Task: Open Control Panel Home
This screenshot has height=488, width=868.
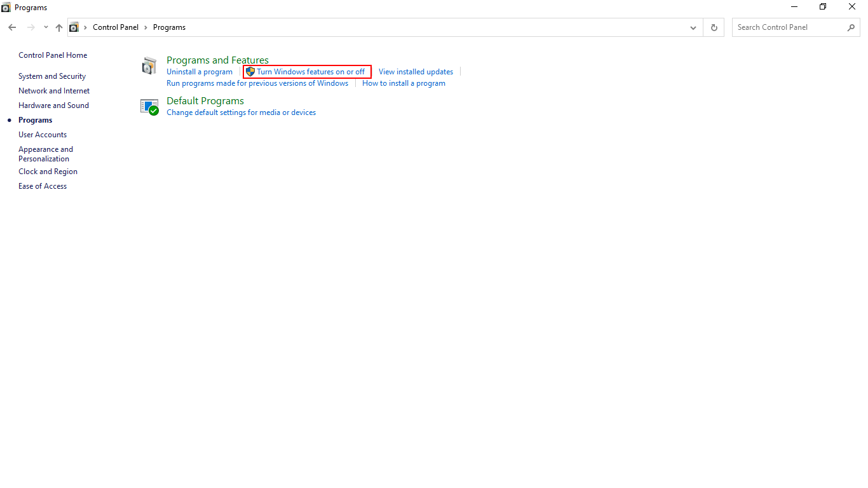Action: coord(53,55)
